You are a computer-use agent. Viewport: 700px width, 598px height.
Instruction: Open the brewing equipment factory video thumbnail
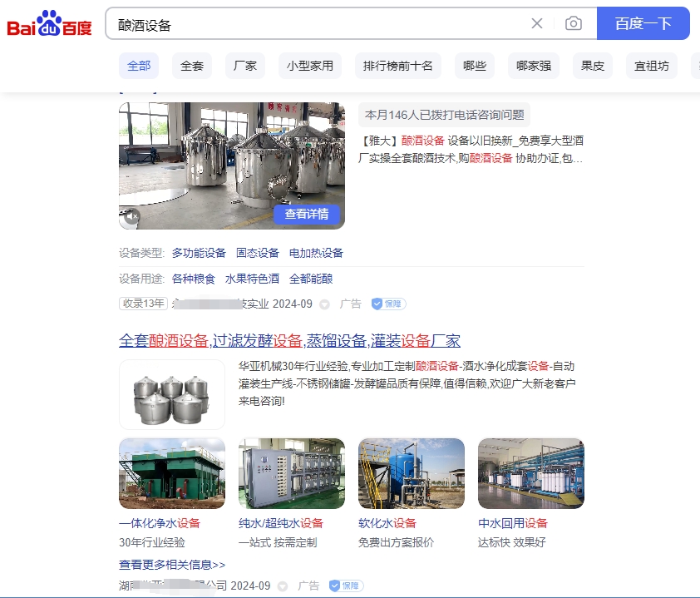tap(232, 166)
